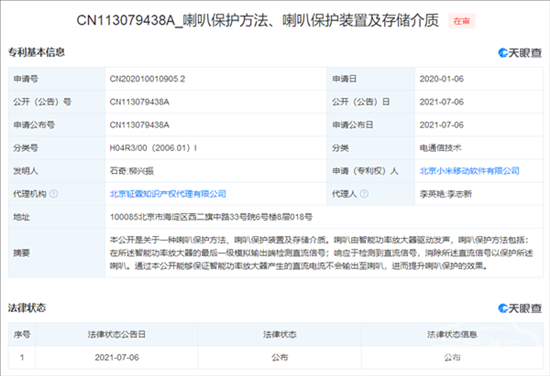Click the 法律状态公告日 column header
This screenshot has height=376, width=550.
point(116,335)
